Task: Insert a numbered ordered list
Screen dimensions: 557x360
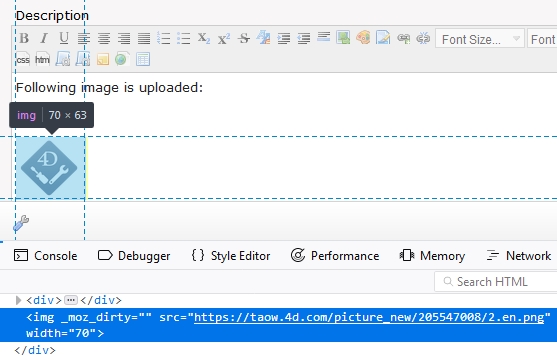Action: pyautogui.click(x=164, y=38)
